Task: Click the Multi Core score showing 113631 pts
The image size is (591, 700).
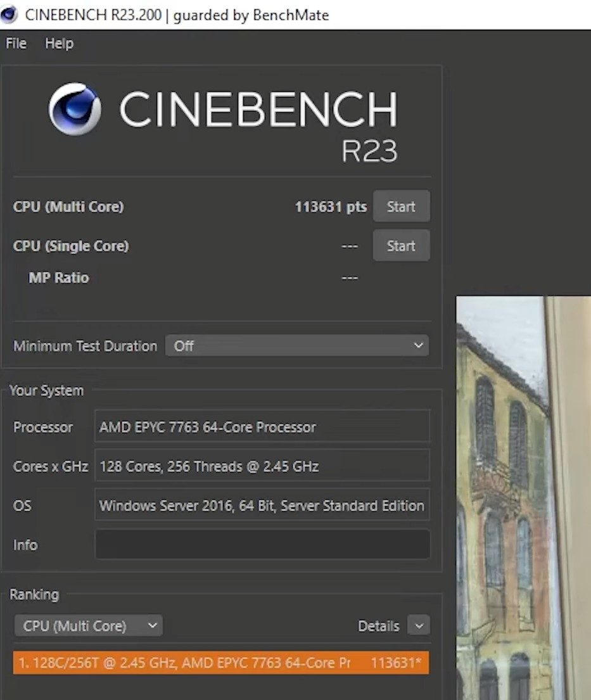Action: tap(330, 206)
